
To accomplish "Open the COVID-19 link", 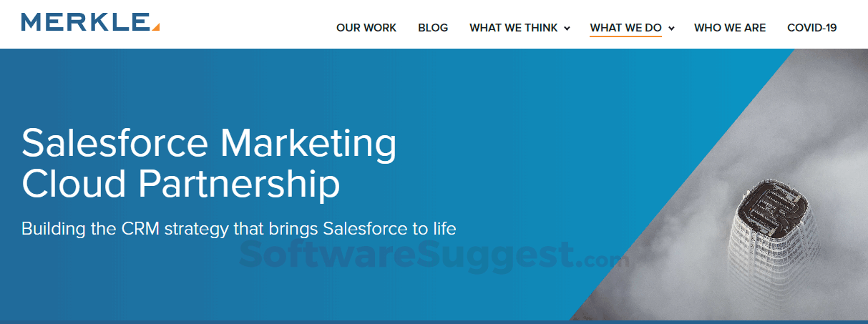I will click(x=811, y=28).
